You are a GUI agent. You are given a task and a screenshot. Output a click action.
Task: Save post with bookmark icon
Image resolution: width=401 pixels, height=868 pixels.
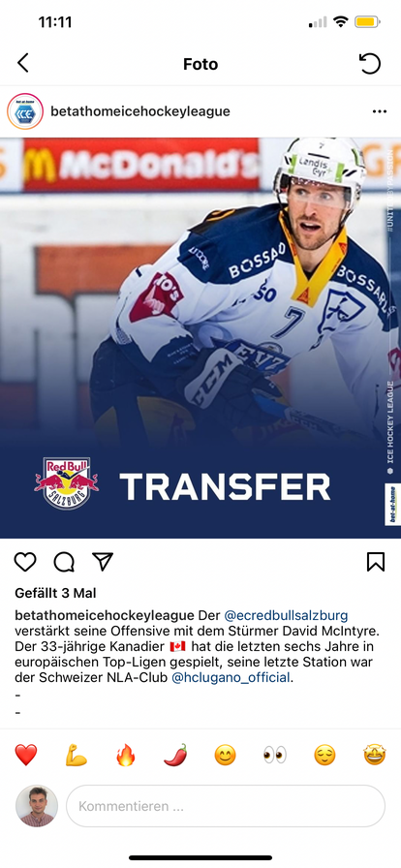[376, 562]
